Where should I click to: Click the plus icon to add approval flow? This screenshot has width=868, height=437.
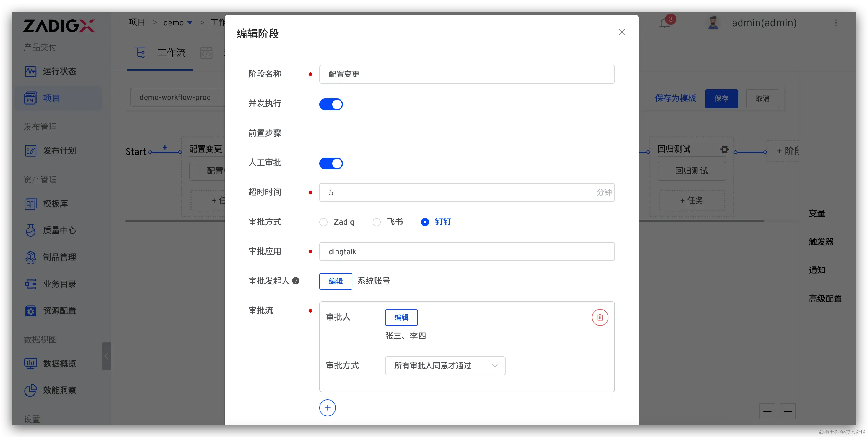(x=327, y=408)
